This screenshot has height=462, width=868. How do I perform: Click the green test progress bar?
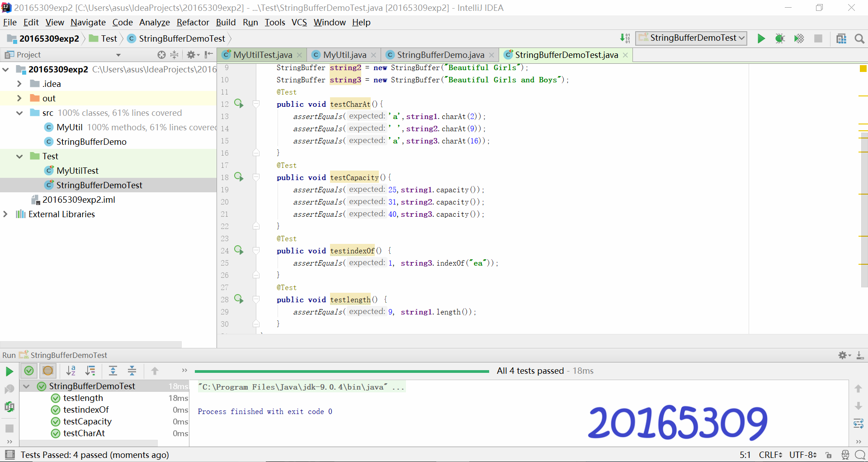click(x=342, y=371)
